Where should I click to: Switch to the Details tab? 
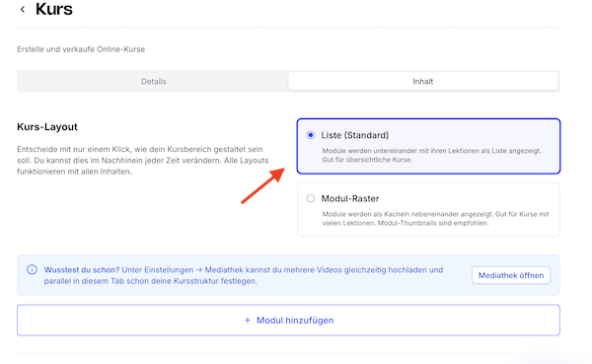click(153, 81)
